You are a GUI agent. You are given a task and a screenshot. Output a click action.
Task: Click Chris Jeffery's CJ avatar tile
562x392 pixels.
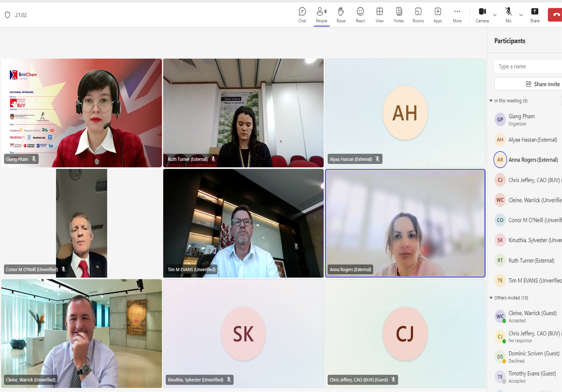click(x=405, y=334)
